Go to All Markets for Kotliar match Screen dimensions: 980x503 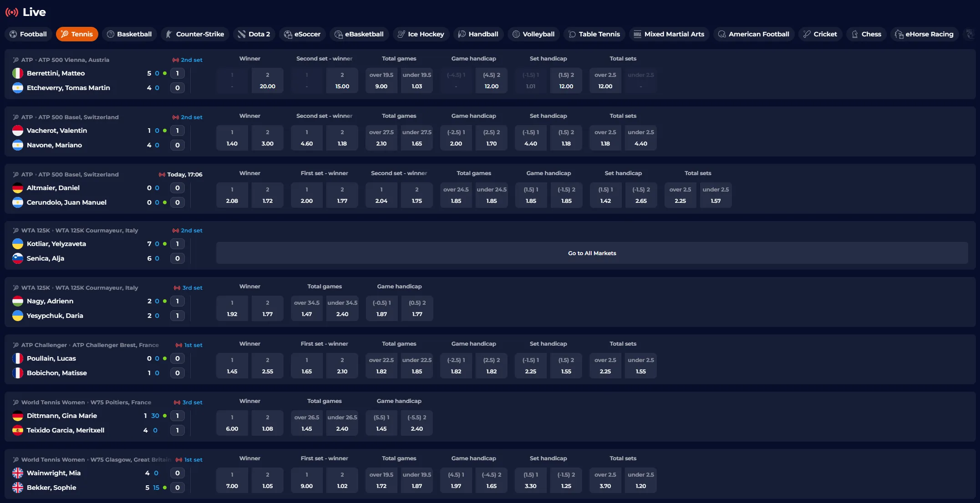pyautogui.click(x=592, y=253)
